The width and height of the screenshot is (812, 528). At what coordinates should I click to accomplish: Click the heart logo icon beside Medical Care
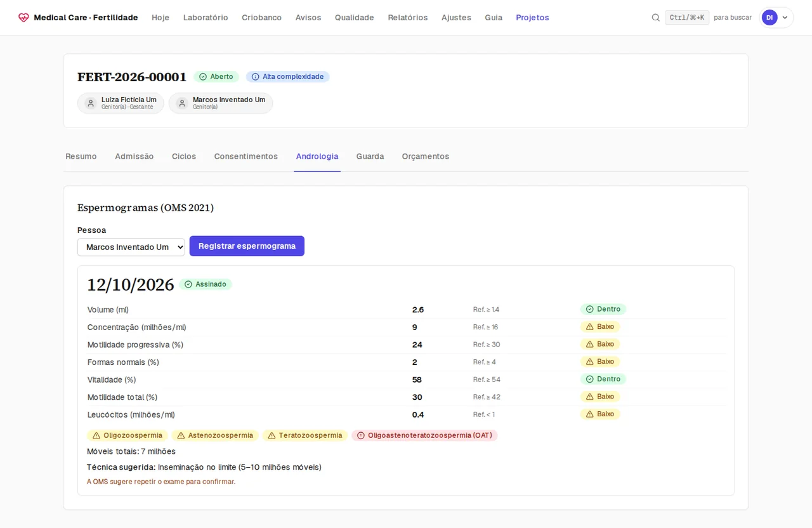(x=23, y=18)
